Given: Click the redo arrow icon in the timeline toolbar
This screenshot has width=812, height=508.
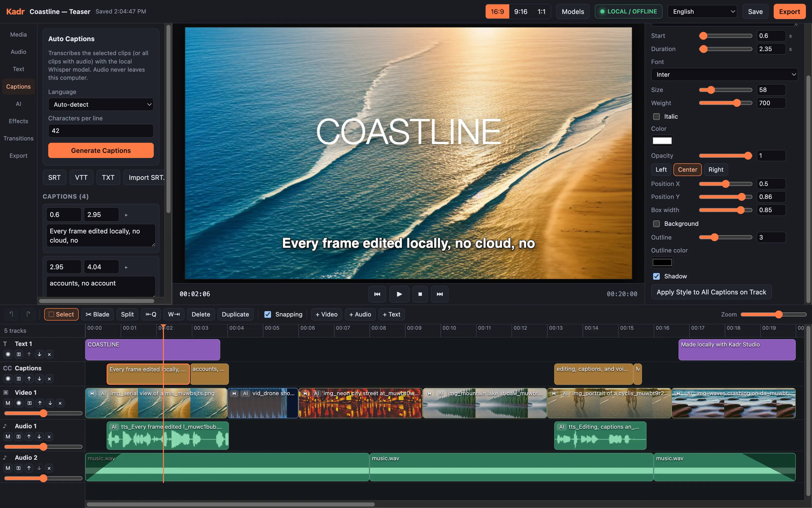Looking at the screenshot, I should pos(28,314).
